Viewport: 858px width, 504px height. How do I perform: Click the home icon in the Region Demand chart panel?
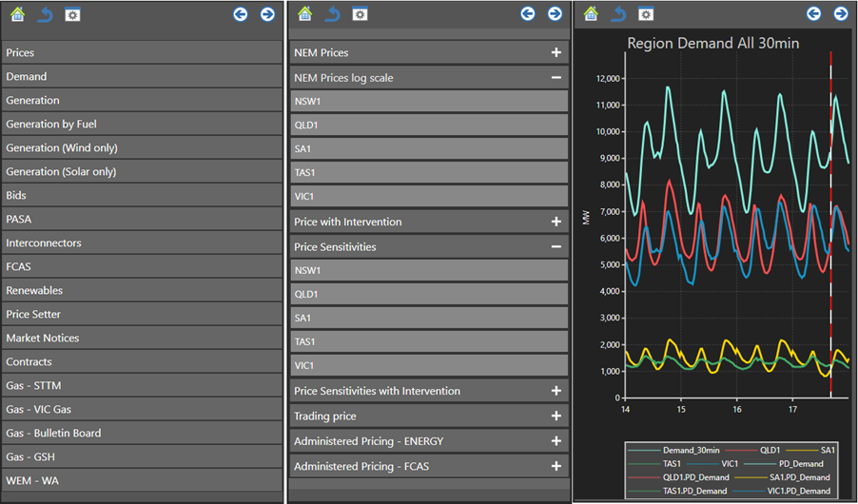click(592, 14)
